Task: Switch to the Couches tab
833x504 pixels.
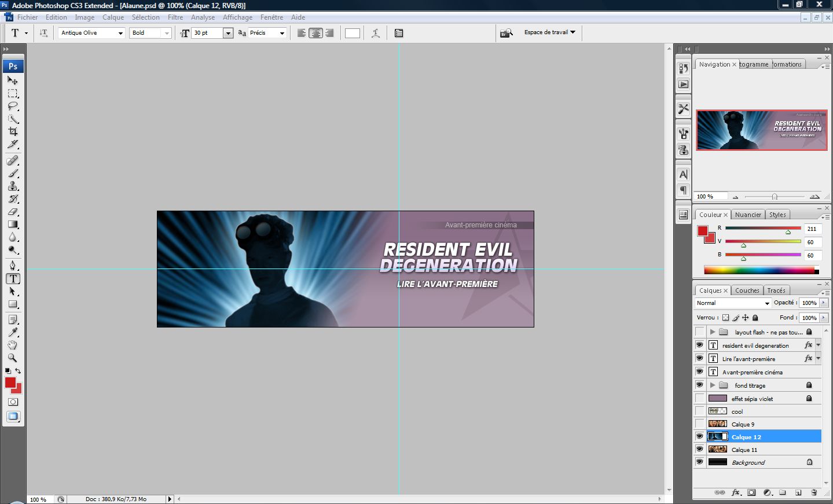Action: pyautogui.click(x=747, y=290)
